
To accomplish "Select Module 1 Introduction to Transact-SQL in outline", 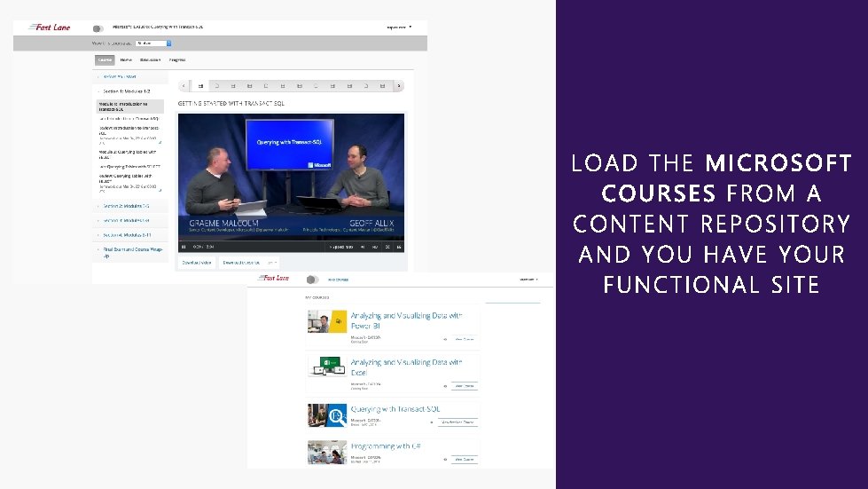I will coord(130,106).
